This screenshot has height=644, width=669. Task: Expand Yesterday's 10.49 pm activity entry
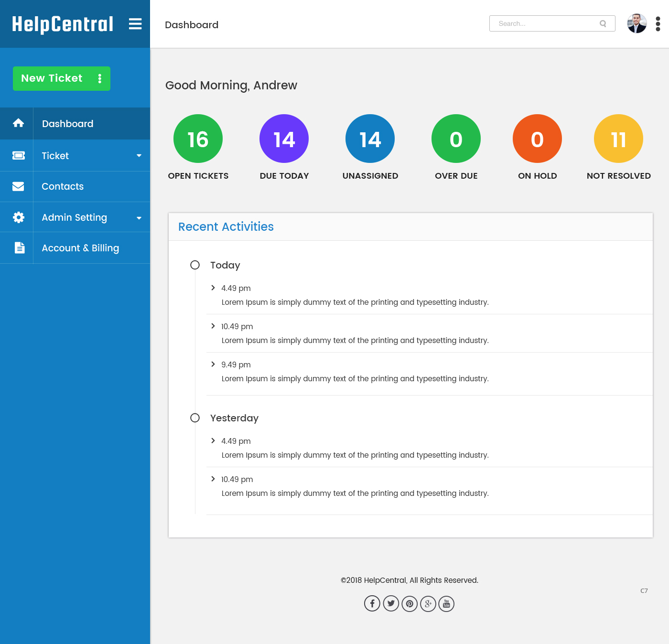pos(213,479)
